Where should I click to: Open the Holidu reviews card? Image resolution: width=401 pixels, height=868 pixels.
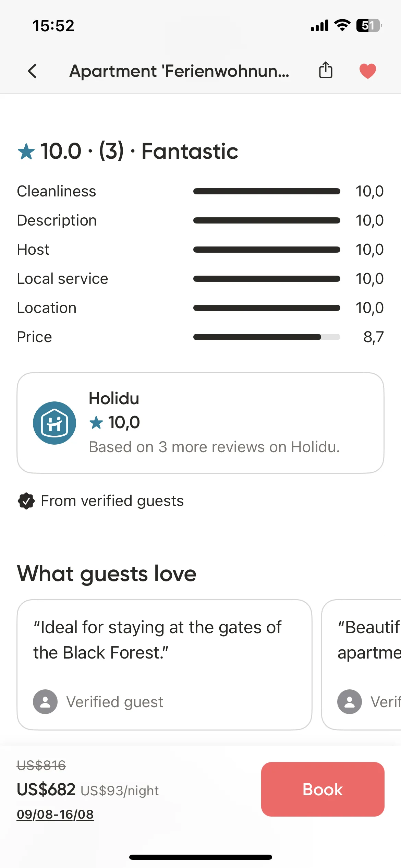[200, 423]
